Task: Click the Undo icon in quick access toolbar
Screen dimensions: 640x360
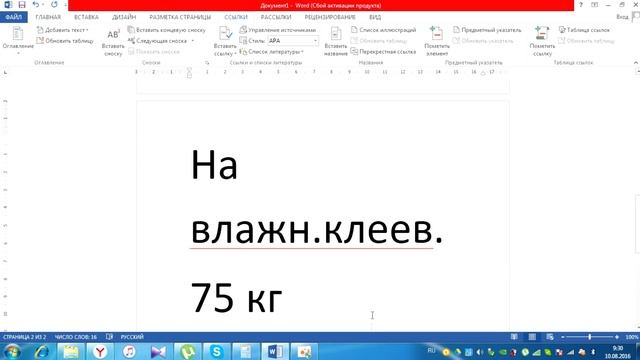Action: [x=36, y=5]
